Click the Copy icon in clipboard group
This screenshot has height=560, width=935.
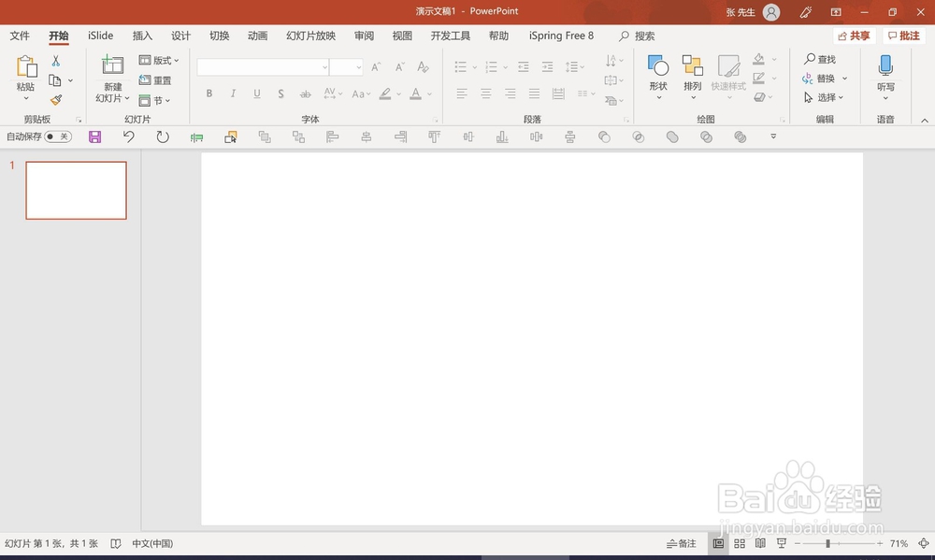pos(55,79)
